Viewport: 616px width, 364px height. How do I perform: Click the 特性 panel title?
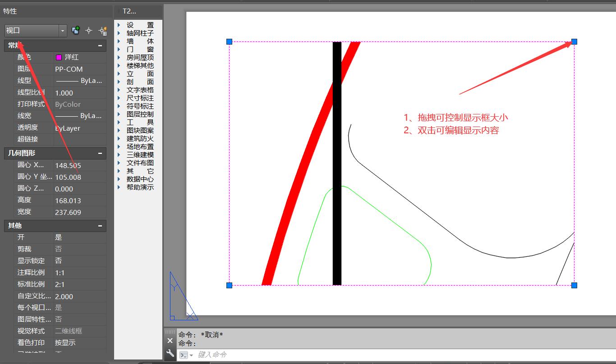[x=10, y=11]
